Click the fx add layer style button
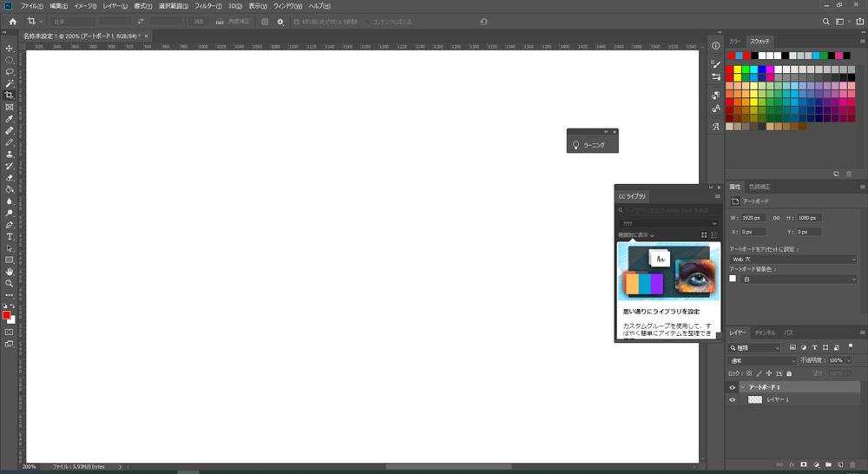868x474 pixels. click(792, 464)
